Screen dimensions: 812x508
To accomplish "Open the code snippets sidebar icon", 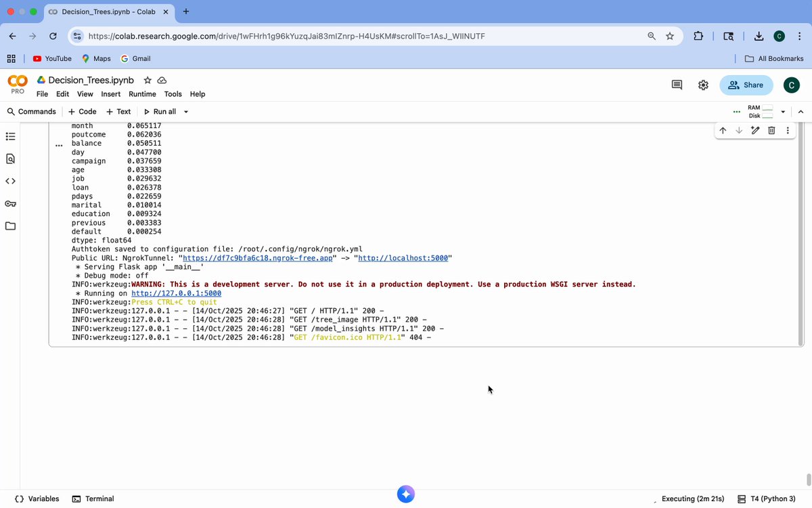I will (10, 181).
